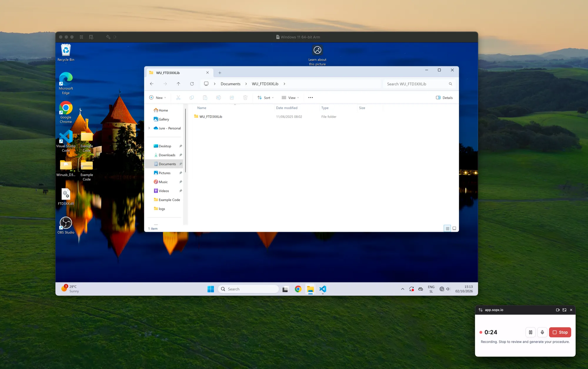Toggle the Details pane

[x=444, y=98]
